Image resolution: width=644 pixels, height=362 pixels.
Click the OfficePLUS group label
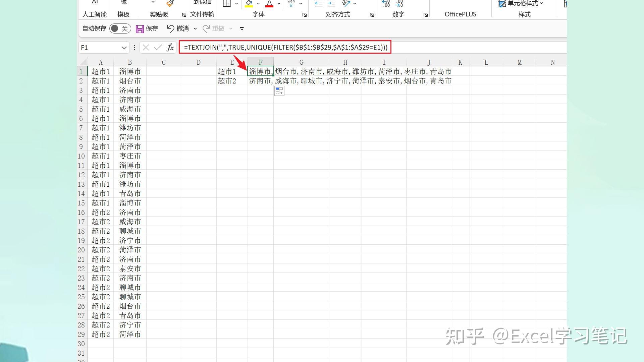[x=460, y=14]
